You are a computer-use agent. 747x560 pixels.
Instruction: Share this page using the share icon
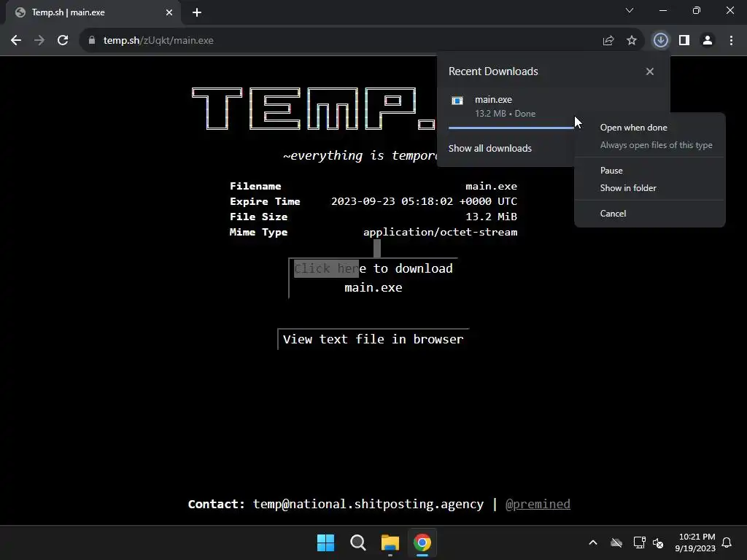pyautogui.click(x=608, y=41)
